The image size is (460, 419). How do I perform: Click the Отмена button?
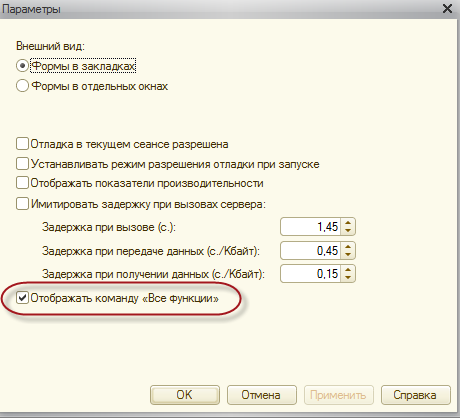pos(262,395)
